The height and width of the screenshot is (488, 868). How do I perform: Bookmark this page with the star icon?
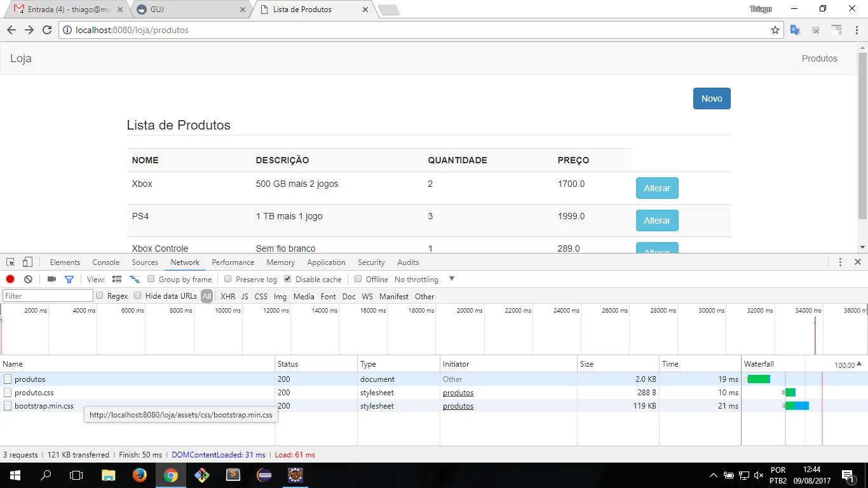(x=775, y=30)
